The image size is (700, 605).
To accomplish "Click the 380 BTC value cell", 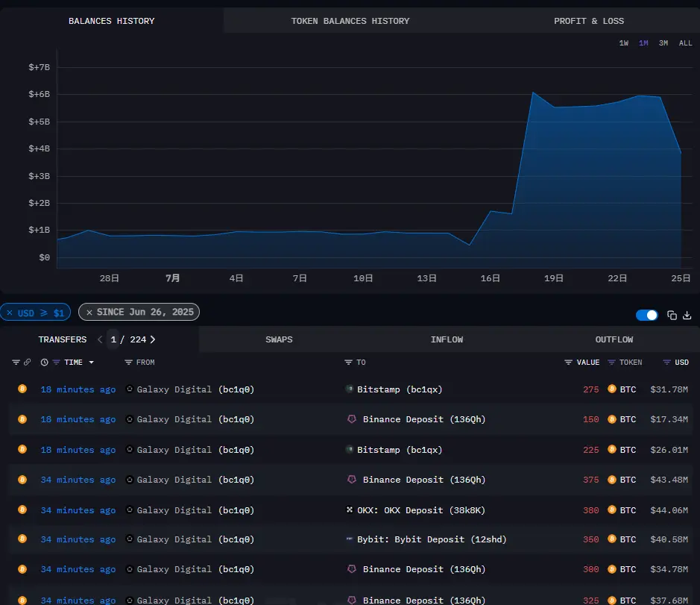I will point(590,510).
